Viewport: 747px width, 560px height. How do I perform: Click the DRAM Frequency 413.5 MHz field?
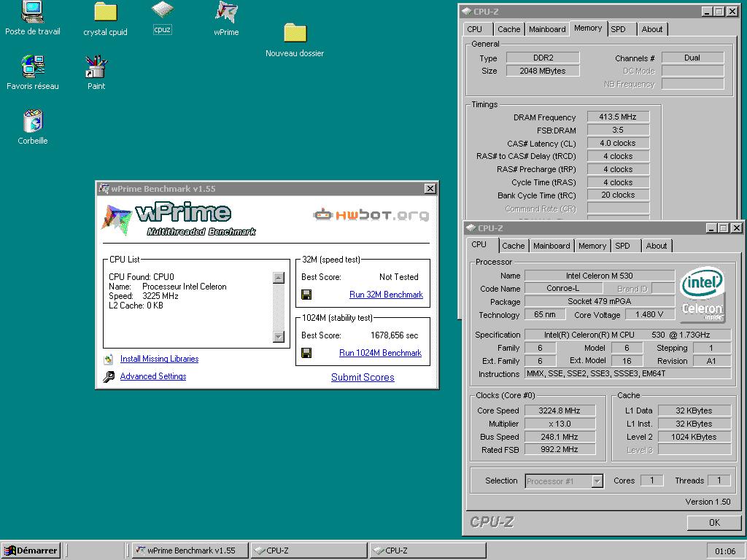point(618,117)
